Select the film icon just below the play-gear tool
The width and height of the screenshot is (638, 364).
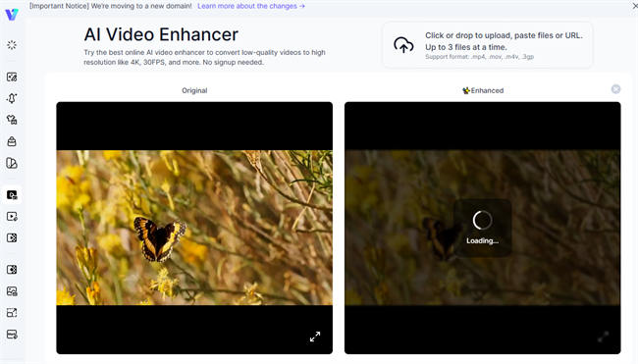pyautogui.click(x=12, y=237)
